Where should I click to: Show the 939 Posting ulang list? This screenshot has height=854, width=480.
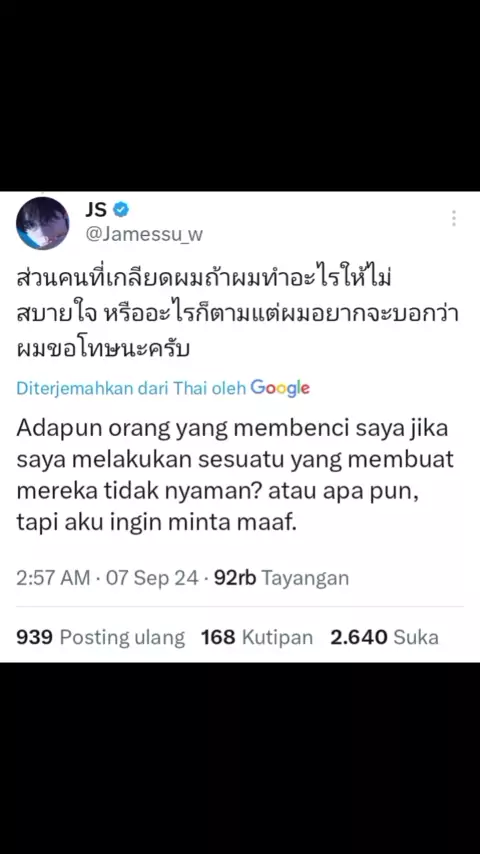[x=101, y=637]
